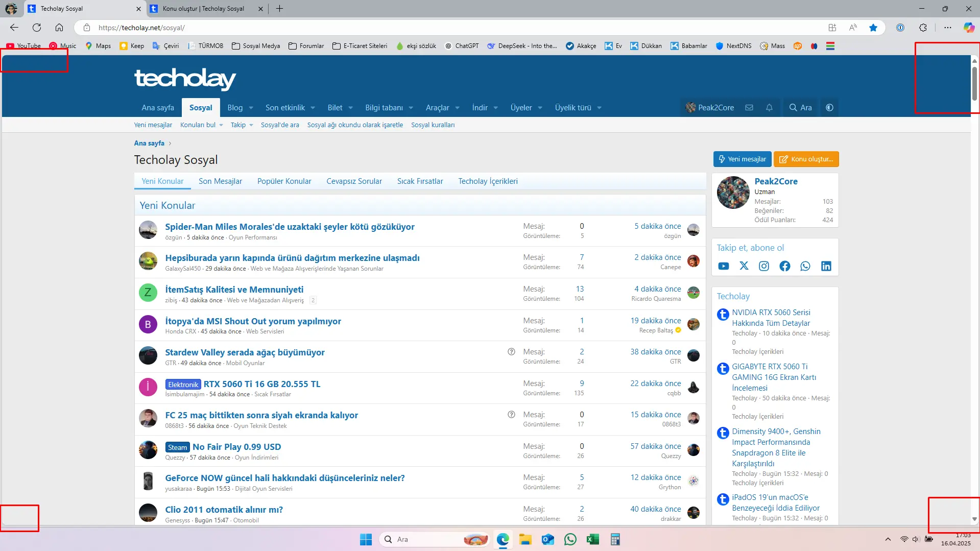Switch to the Popüler Konular tab
The image size is (980, 551).
pyautogui.click(x=284, y=181)
